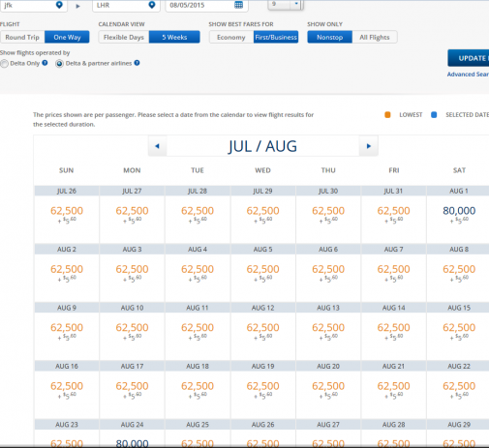Image resolution: width=489 pixels, height=448 pixels.
Task: Click the UPDATE button
Action: [469, 58]
